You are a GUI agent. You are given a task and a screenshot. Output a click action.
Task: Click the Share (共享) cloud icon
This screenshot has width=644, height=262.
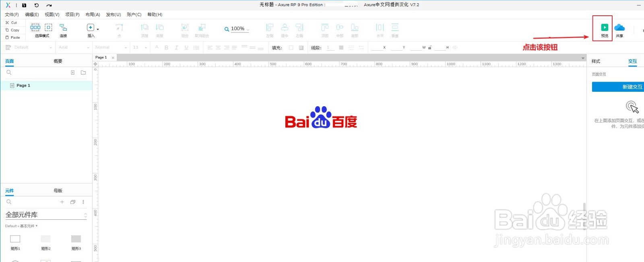coord(619,27)
